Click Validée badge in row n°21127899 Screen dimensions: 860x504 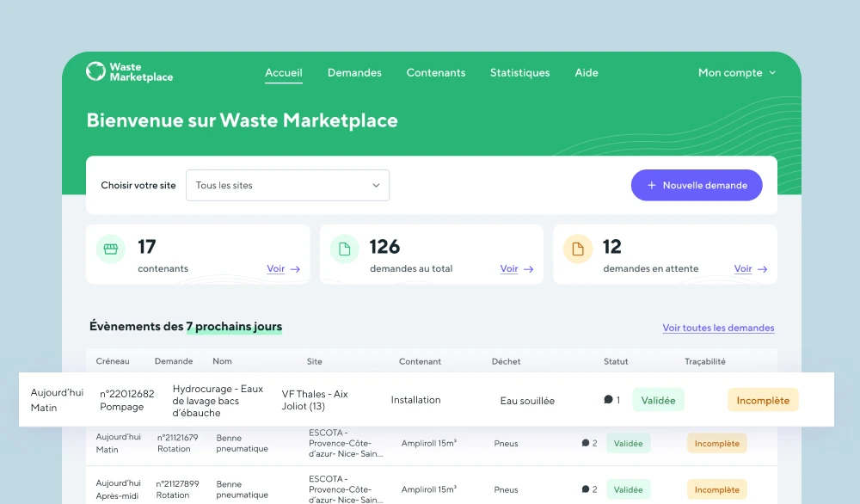pos(628,489)
